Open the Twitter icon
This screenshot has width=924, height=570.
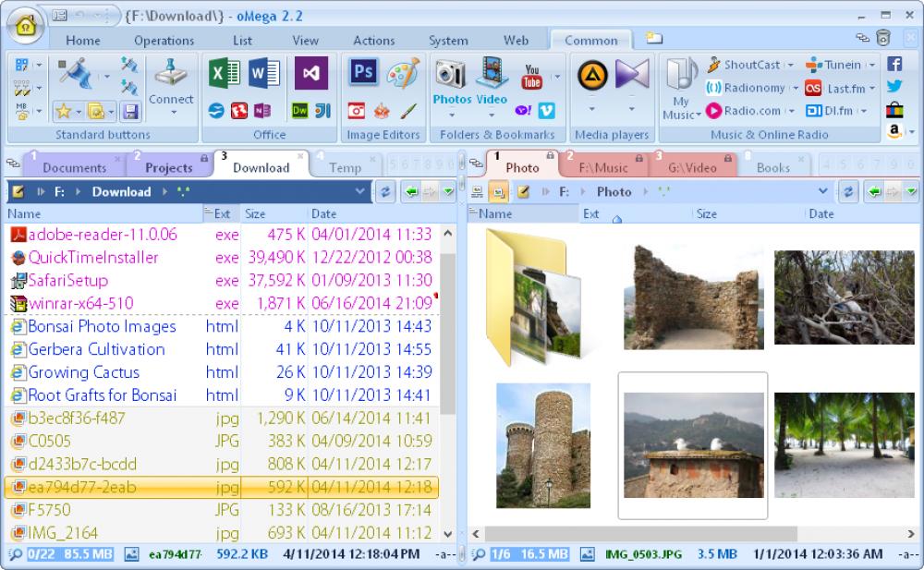894,87
